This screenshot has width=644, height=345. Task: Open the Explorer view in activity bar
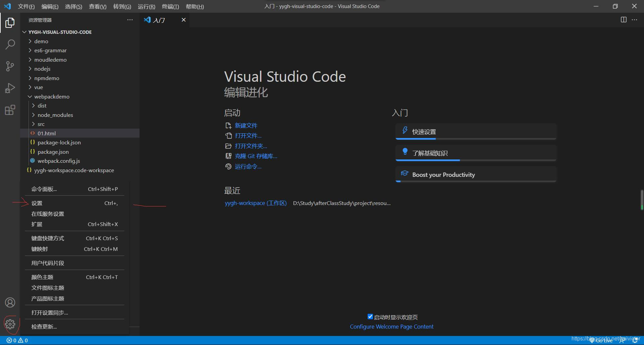pyautogui.click(x=10, y=23)
